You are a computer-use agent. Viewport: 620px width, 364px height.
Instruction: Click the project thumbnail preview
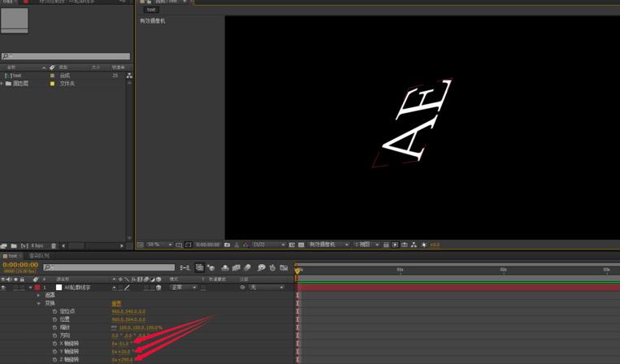(15, 20)
